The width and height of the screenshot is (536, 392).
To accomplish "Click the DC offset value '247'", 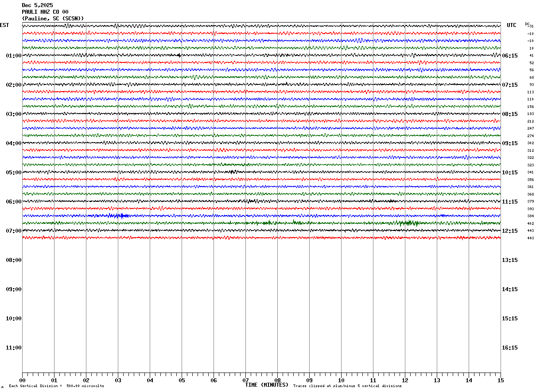I will (531, 129).
